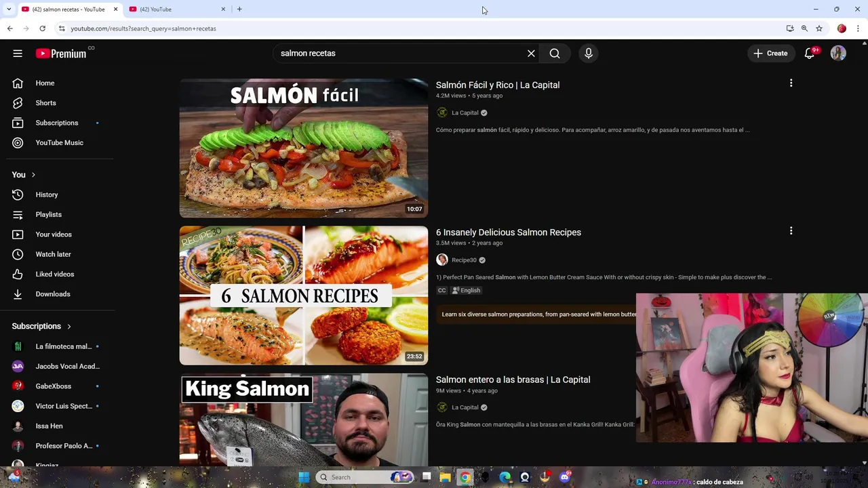Image resolution: width=868 pixels, height=488 pixels.
Task: Open King Salmon video thumbnail
Action: [x=304, y=420]
